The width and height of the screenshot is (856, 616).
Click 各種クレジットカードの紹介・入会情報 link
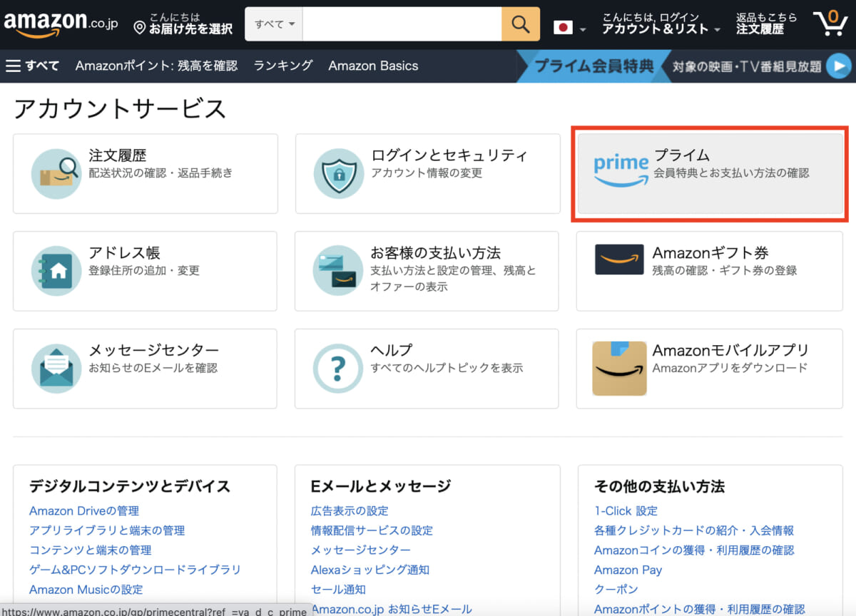(x=694, y=530)
